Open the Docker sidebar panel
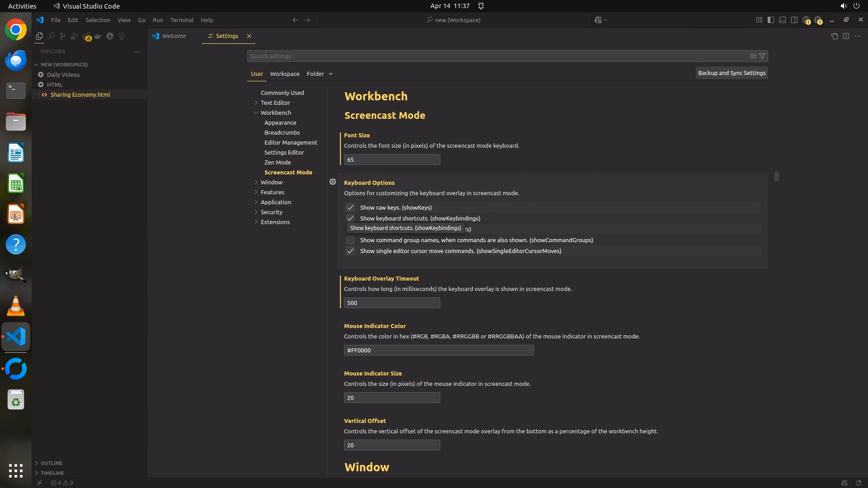Screen dimensions: 868x488 click(98, 36)
